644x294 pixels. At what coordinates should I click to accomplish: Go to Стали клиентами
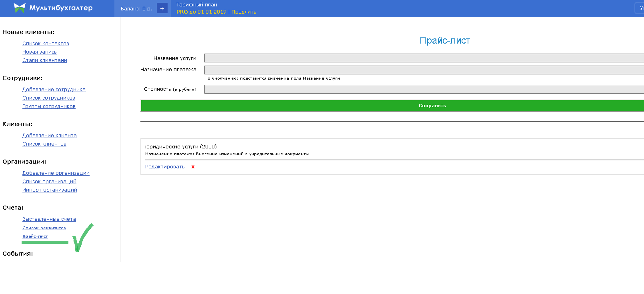pyautogui.click(x=44, y=60)
